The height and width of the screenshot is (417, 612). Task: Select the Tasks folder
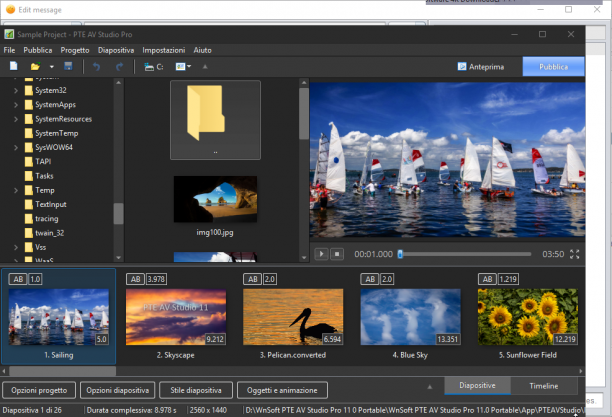pyautogui.click(x=39, y=176)
